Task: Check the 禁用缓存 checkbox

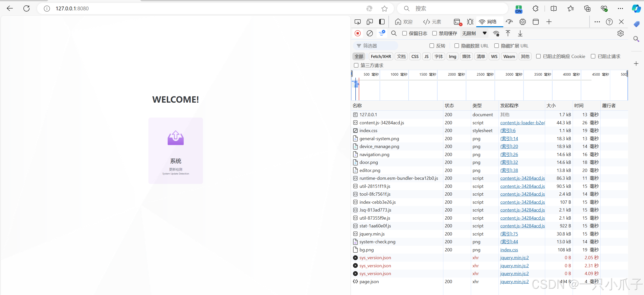Action: point(434,33)
